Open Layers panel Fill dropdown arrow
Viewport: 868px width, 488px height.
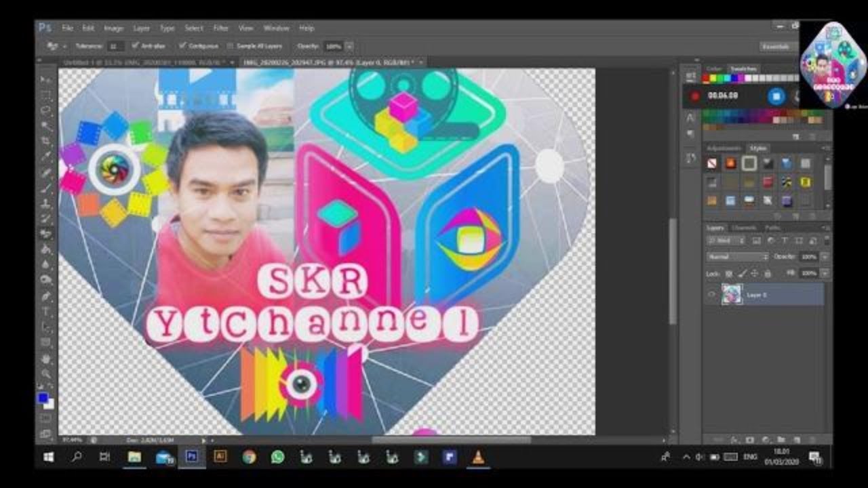click(x=825, y=273)
